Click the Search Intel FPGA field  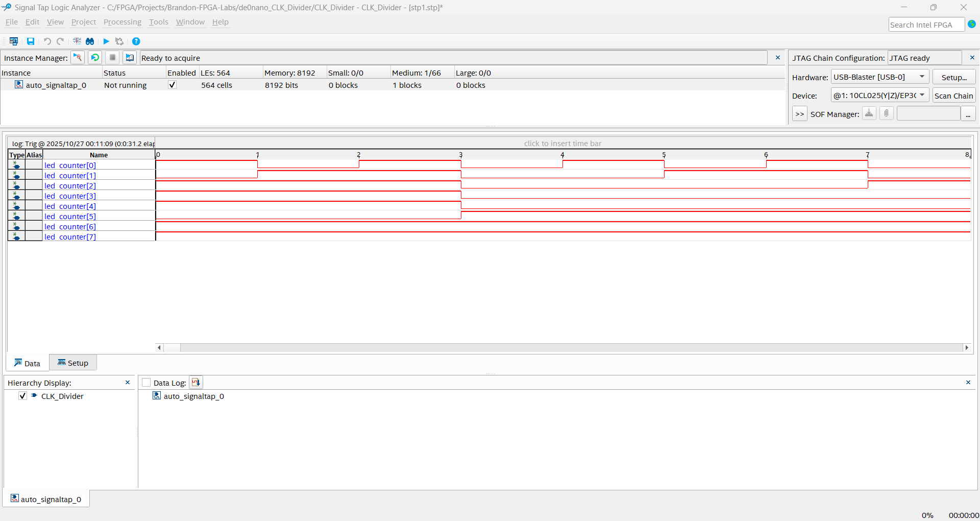(x=926, y=25)
